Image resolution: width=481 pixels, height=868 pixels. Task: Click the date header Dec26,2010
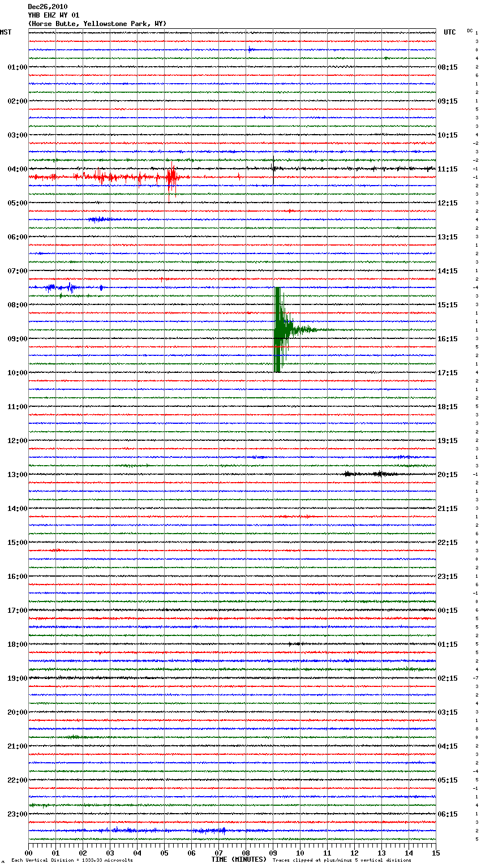[48, 7]
